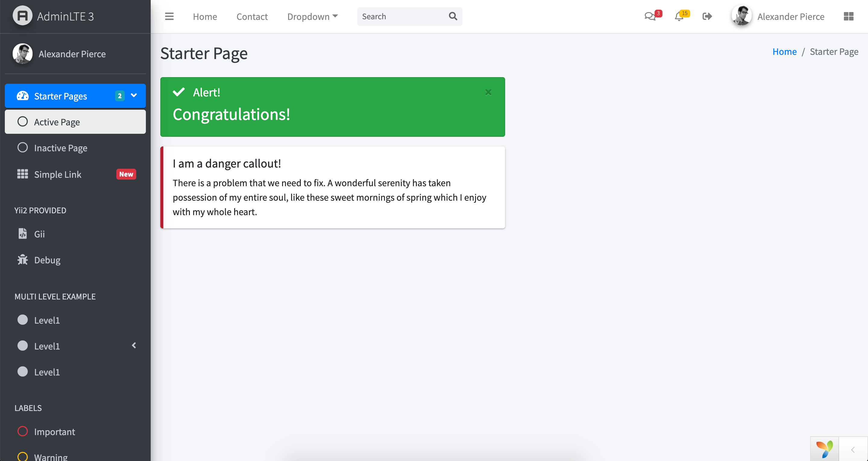The width and height of the screenshot is (868, 461).
Task: Click the search magnifier icon
Action: [453, 16]
